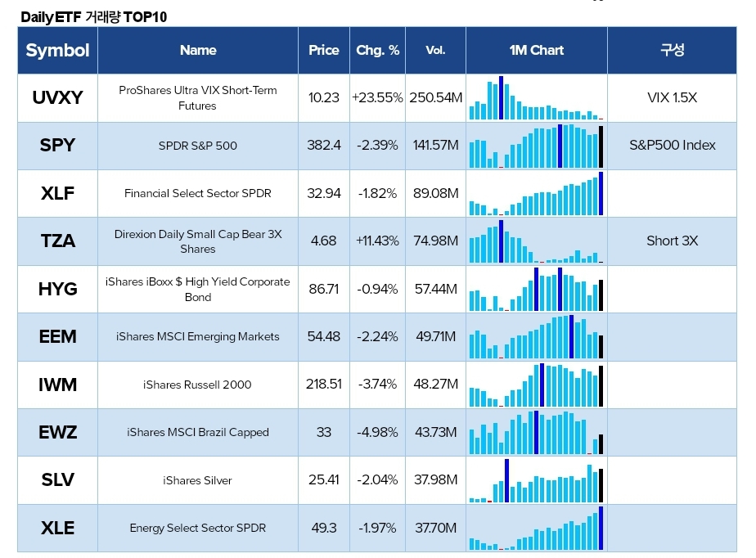Click the 37.70M volume value
The image size is (756, 558).
click(x=436, y=528)
